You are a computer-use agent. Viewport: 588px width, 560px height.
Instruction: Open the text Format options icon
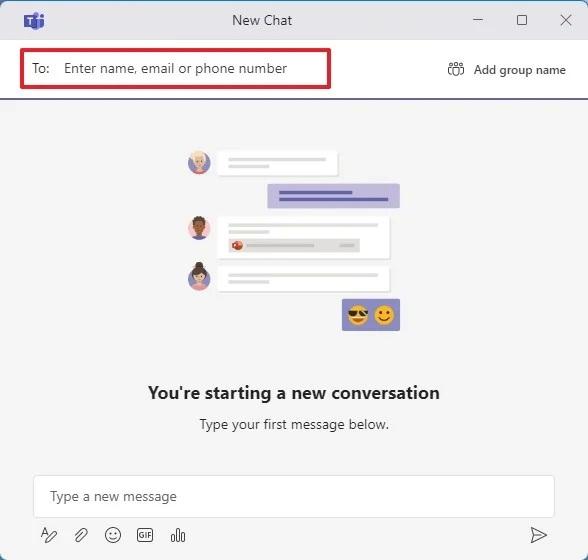click(x=49, y=535)
